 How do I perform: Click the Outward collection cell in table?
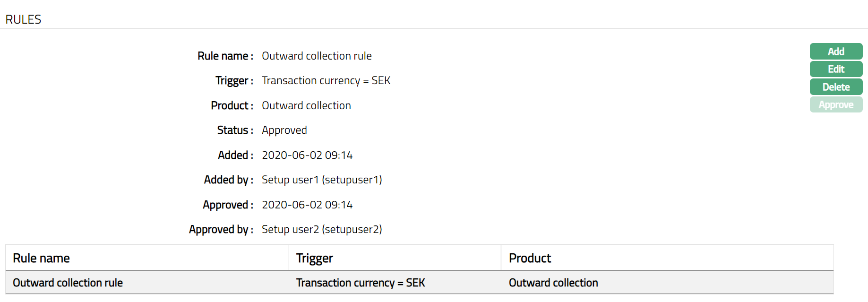(x=553, y=283)
